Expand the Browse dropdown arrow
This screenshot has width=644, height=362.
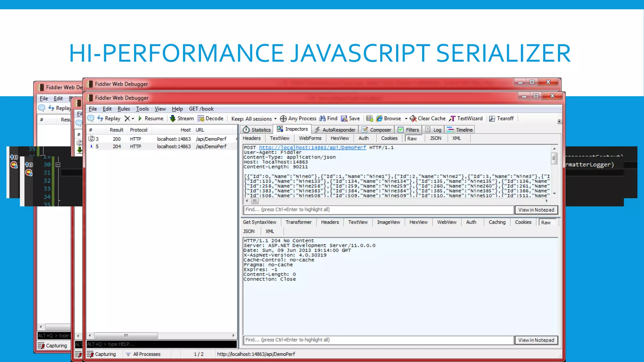(x=406, y=119)
